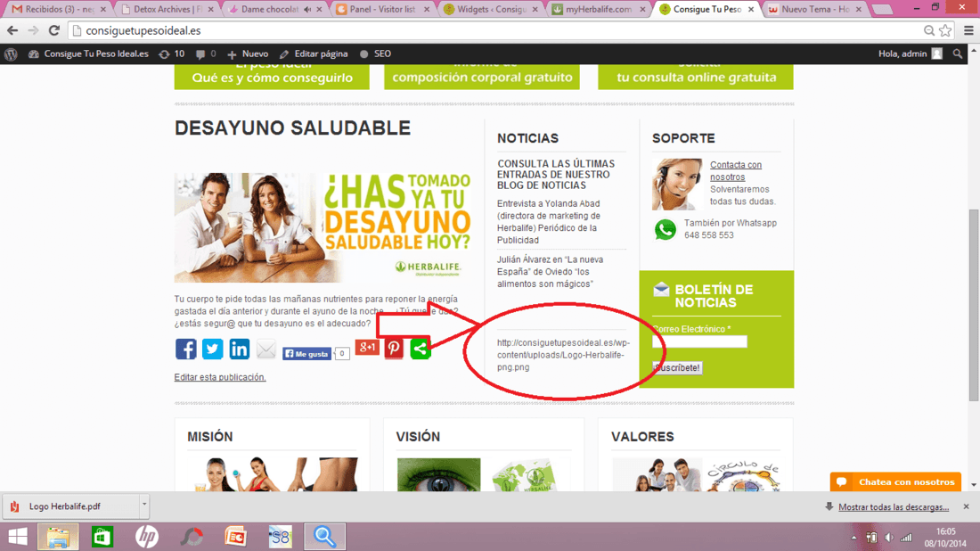Screen dimensions: 980x551
Task: Open Nuevo menu in admin bar
Action: tap(249, 53)
